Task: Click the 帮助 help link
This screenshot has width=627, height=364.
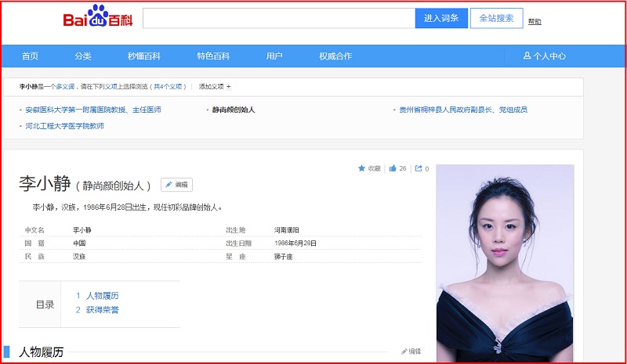Action: [x=535, y=22]
